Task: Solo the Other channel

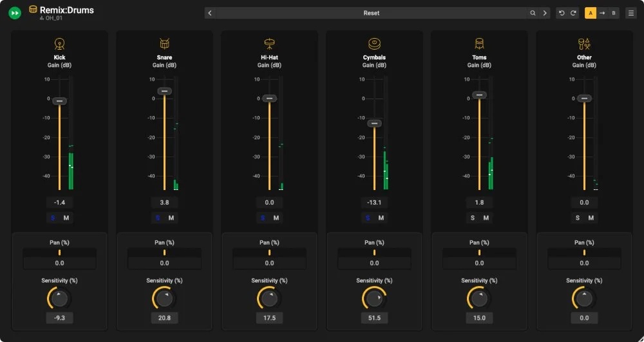Action: pos(578,218)
